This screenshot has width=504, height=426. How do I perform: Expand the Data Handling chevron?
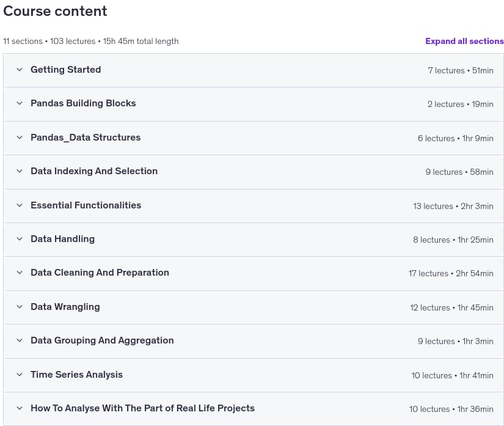pos(20,239)
